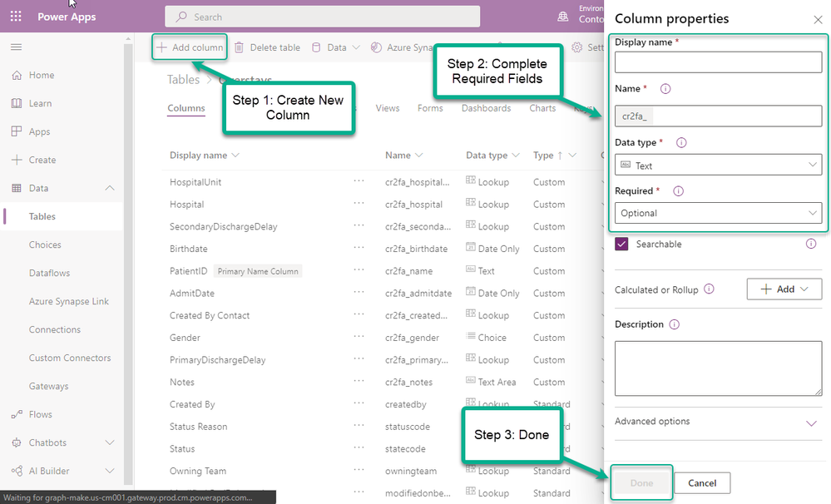Viewport: 831px width, 504px height.
Task: Click the Azure Synapse toolbar icon
Action: pos(376,47)
